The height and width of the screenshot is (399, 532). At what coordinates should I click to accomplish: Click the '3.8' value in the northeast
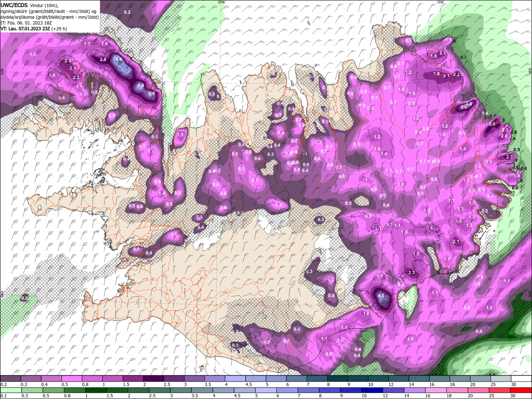(464, 107)
